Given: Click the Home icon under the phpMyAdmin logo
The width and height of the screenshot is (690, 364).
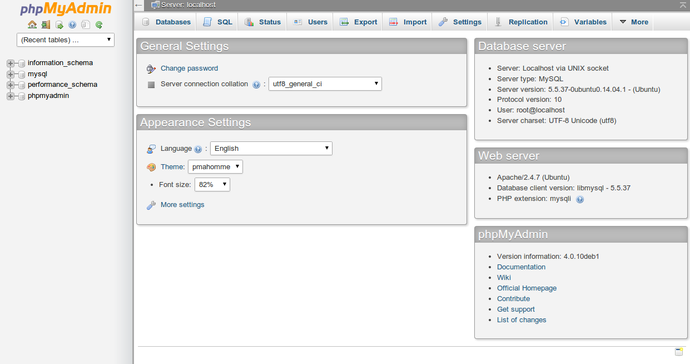Looking at the screenshot, I should (x=32, y=25).
